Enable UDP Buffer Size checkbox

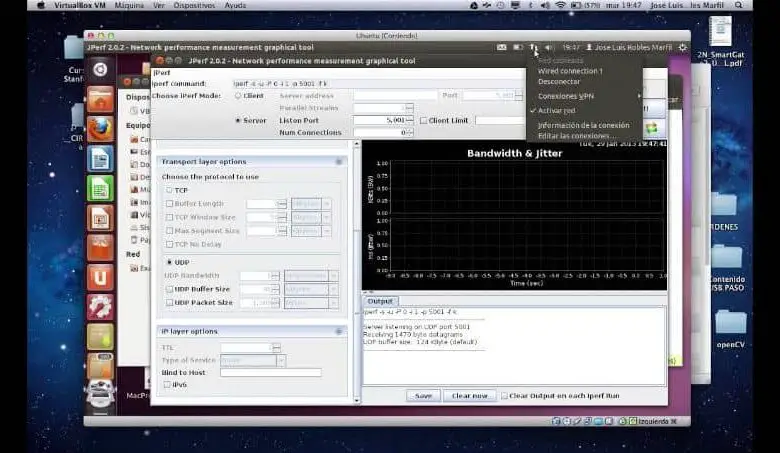coord(169,289)
